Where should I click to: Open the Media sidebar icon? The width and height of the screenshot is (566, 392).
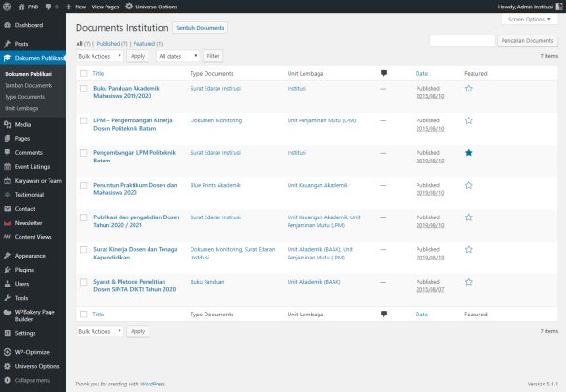tap(7, 124)
